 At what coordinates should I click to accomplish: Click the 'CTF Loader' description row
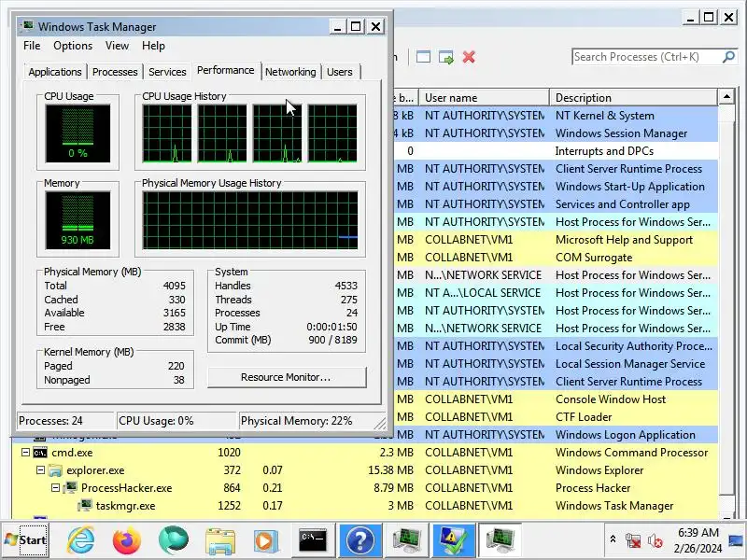pyautogui.click(x=584, y=417)
